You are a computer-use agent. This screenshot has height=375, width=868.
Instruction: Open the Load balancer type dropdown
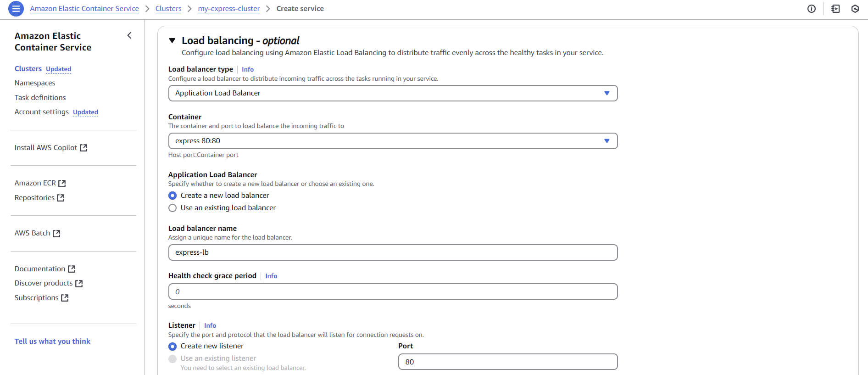(393, 93)
